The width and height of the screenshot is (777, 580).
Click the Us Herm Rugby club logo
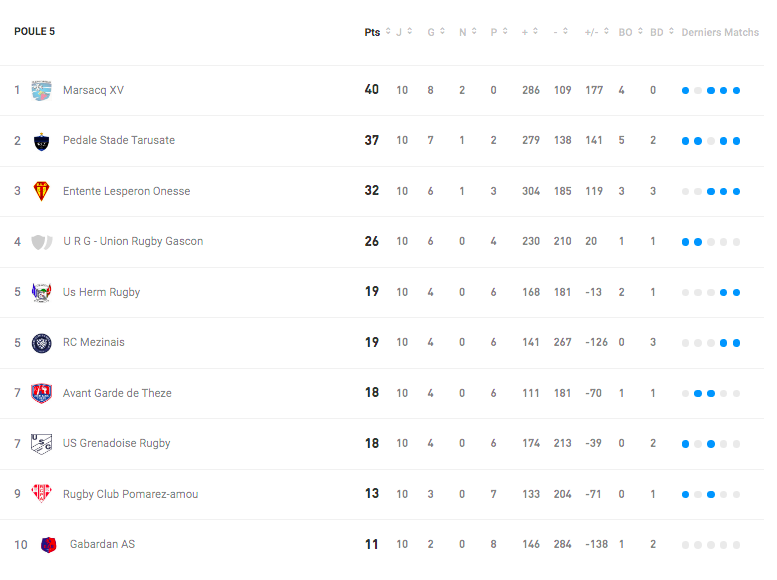click(42, 292)
